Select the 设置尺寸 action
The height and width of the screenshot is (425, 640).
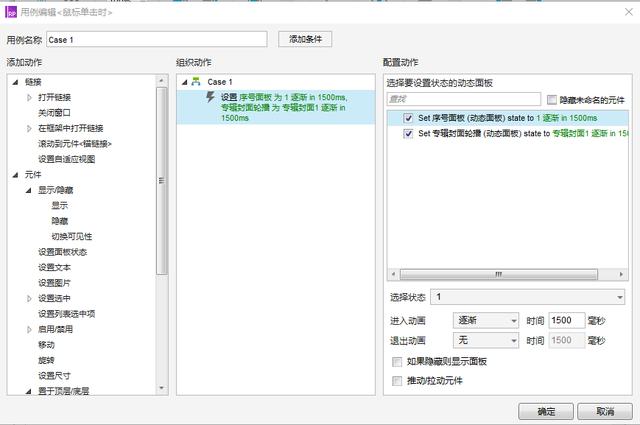coord(54,376)
